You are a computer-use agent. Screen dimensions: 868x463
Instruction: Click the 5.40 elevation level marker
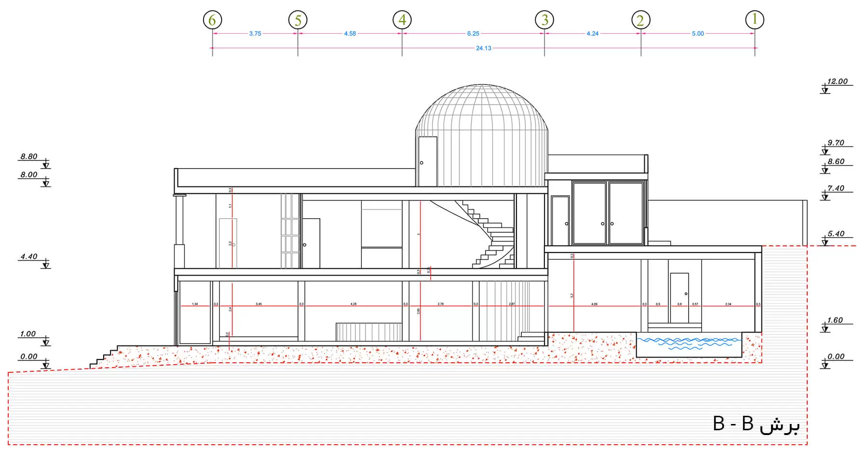(836, 234)
